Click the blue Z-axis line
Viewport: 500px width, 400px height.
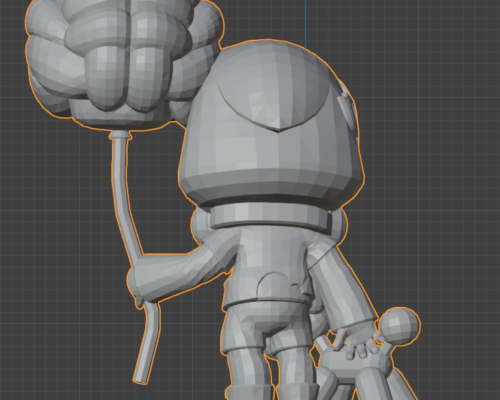(x=306, y=23)
